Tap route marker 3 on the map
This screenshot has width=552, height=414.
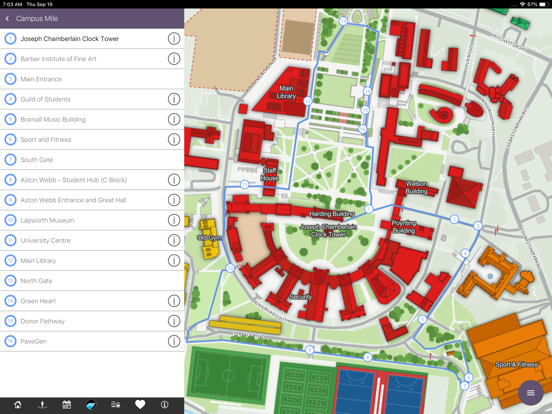[478, 226]
